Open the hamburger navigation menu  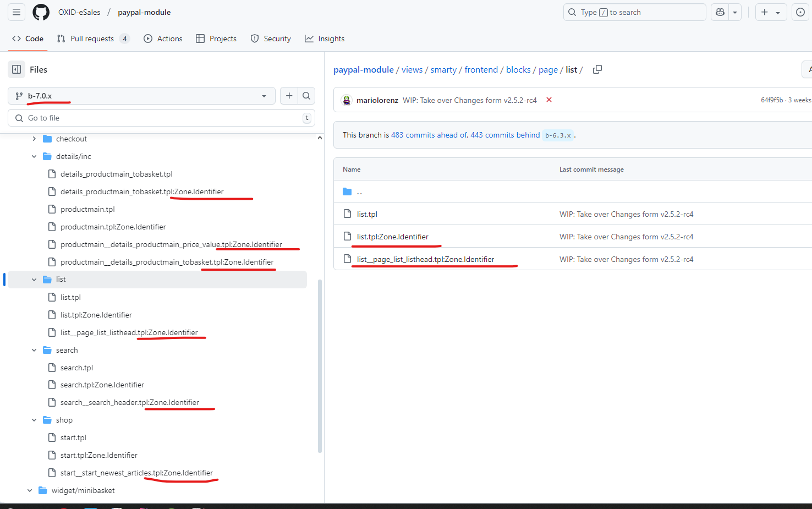(17, 12)
